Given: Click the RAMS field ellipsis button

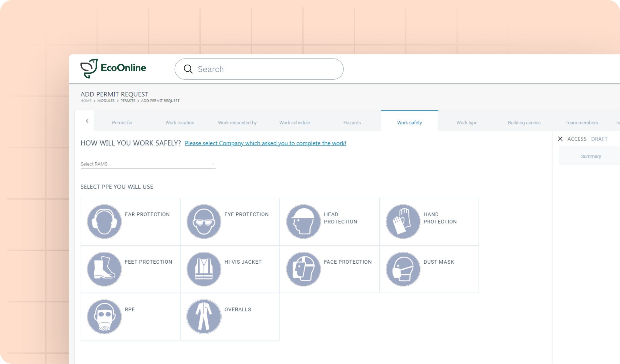Looking at the screenshot, I should click(212, 164).
